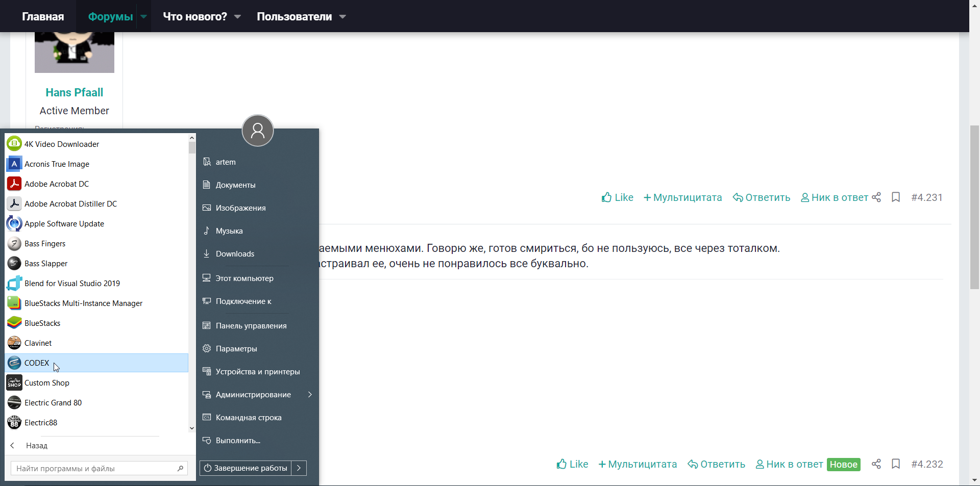Click the Custom Shop icon

pyautogui.click(x=14, y=382)
